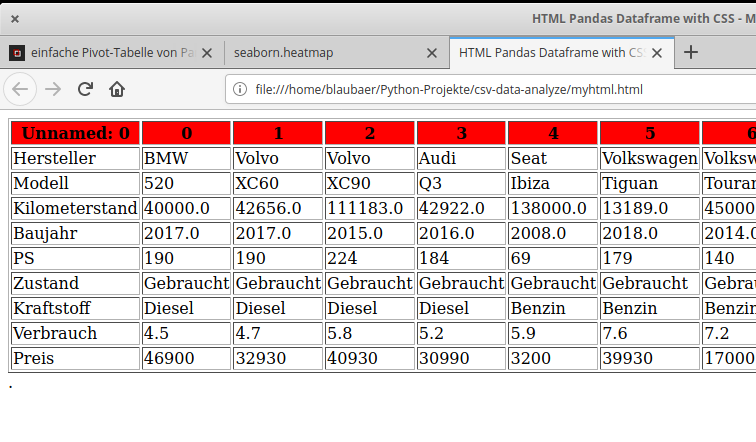Click the '138000.0' mileage cell
This screenshot has width=756, height=442.
553,208
